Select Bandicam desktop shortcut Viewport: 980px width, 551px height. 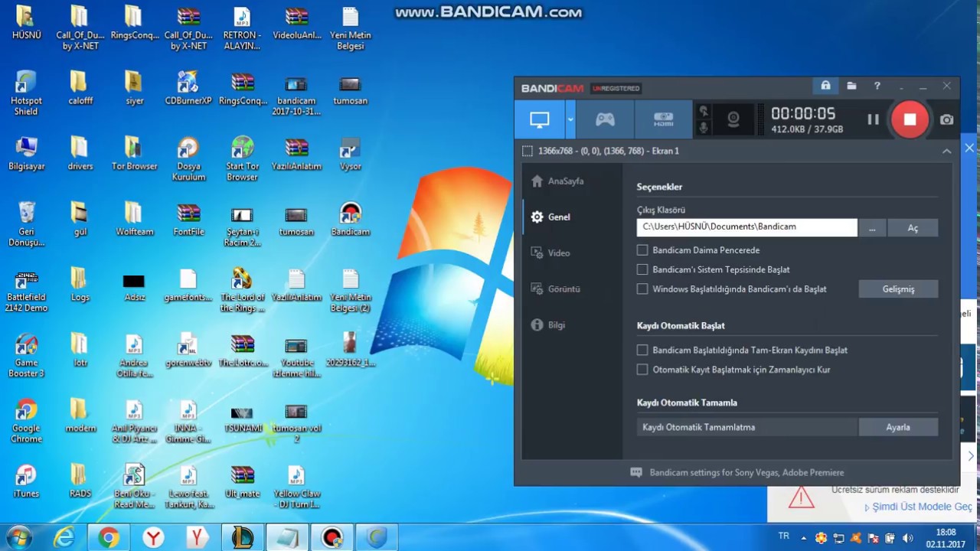[x=350, y=219]
